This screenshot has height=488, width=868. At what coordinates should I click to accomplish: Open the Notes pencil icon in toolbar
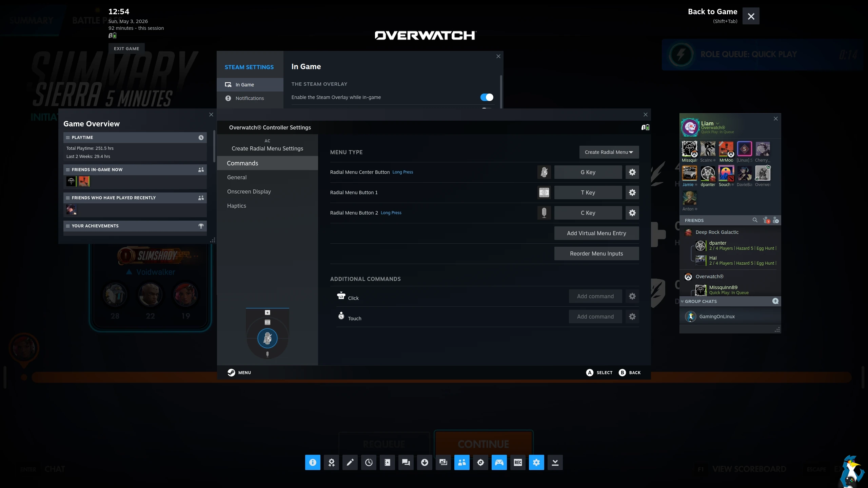pos(350,462)
